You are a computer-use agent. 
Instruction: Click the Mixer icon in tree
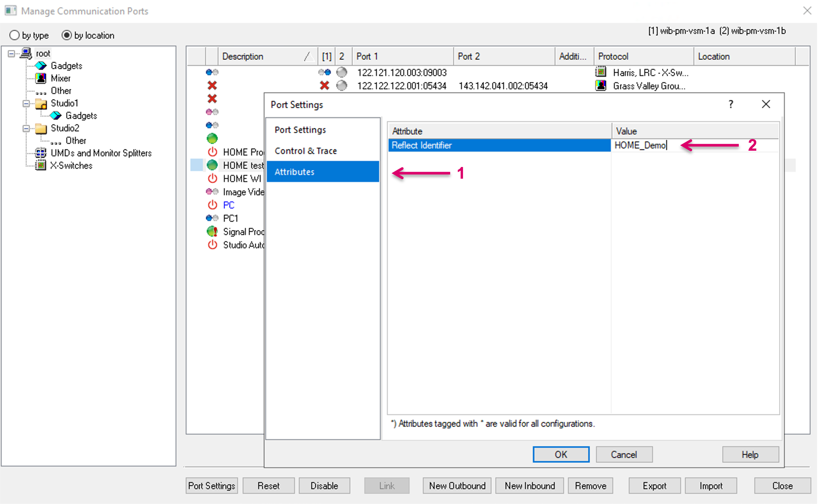pos(41,78)
